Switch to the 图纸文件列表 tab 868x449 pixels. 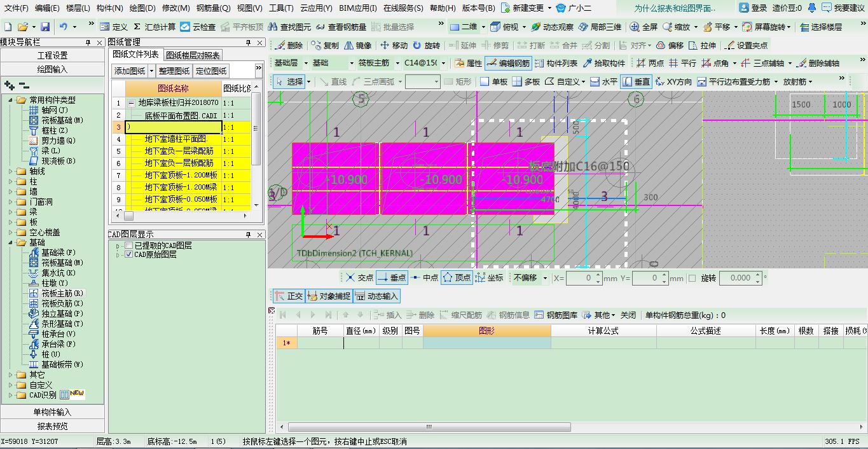pyautogui.click(x=135, y=55)
